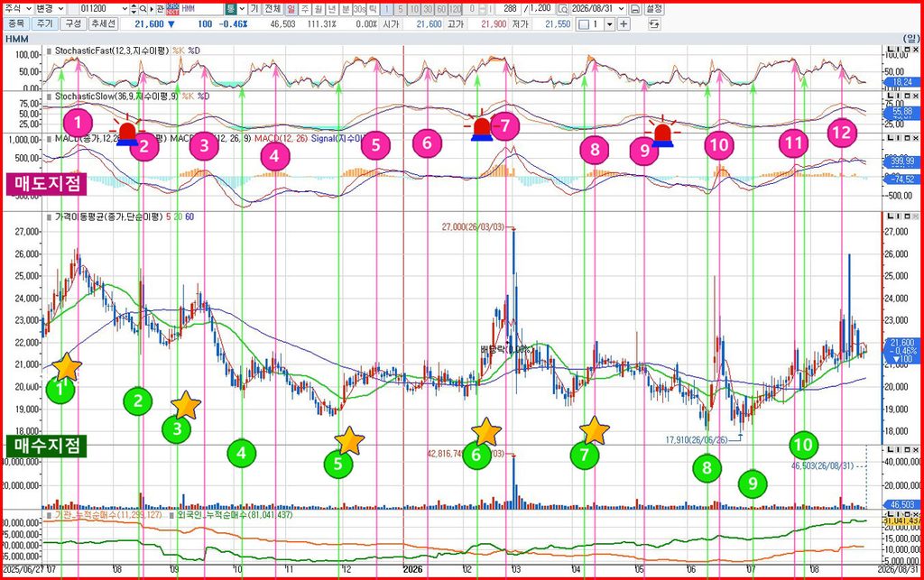
Task: Click the 관 watchlist button
Action: pyautogui.click(x=160, y=9)
